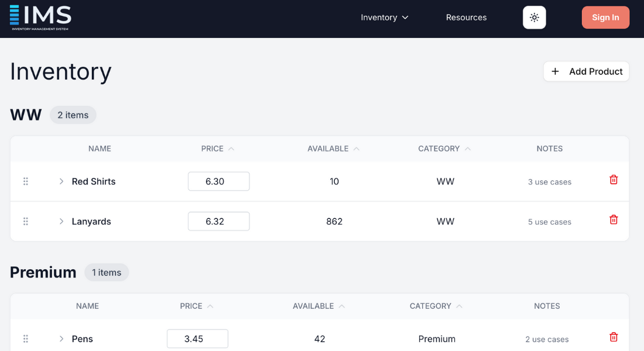Open the Resources menu
This screenshot has width=644, height=351.
click(x=466, y=17)
